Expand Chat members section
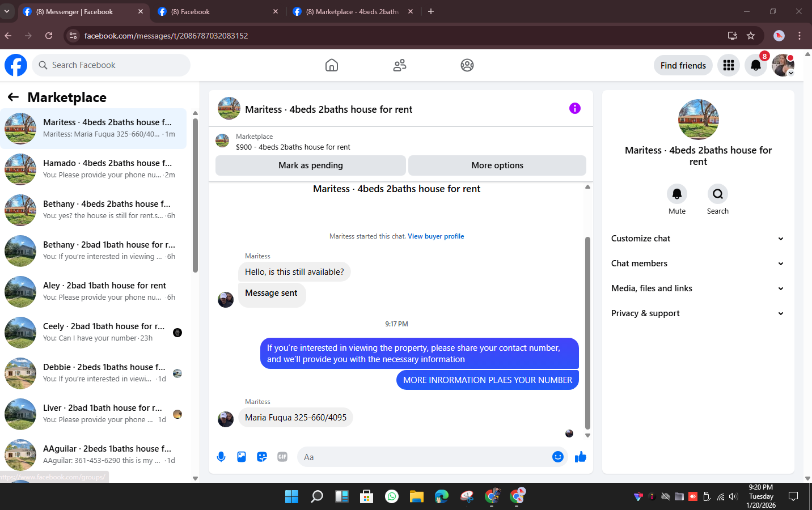This screenshot has width=812, height=510. 698,263
